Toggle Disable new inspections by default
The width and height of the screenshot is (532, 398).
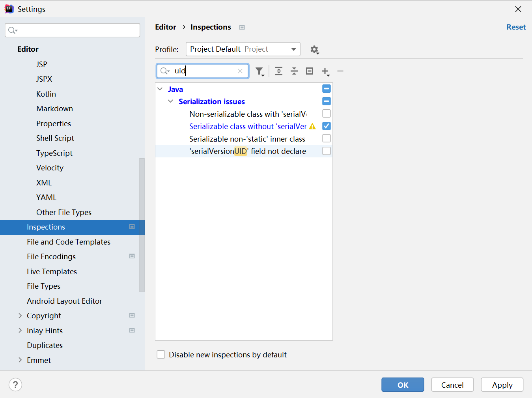coord(161,355)
